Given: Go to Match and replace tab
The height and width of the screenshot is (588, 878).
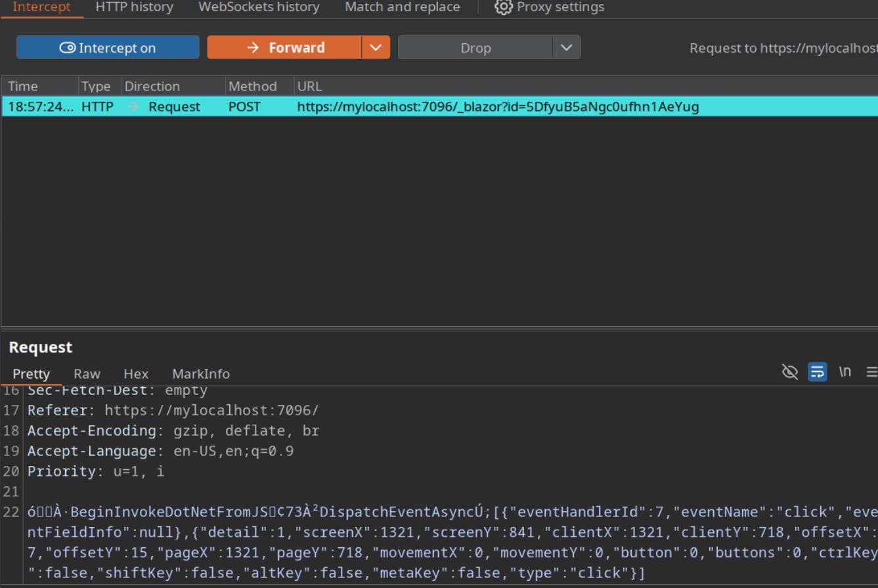Looking at the screenshot, I should point(403,7).
